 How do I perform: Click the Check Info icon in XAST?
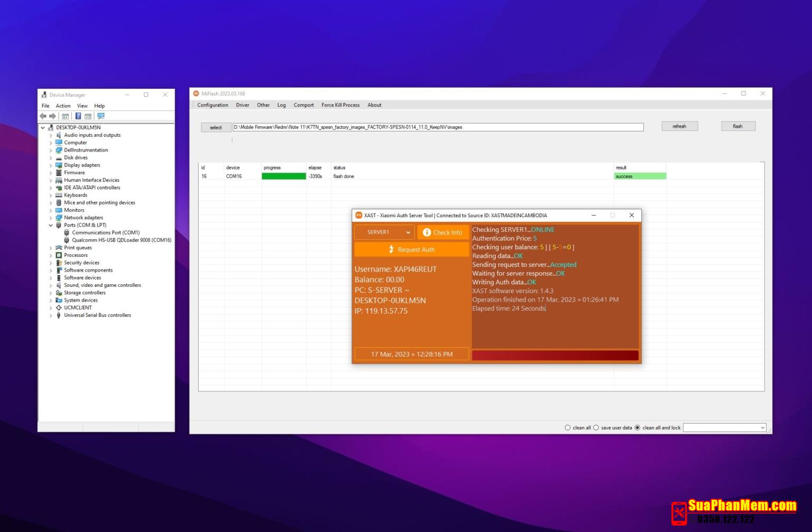coord(426,232)
